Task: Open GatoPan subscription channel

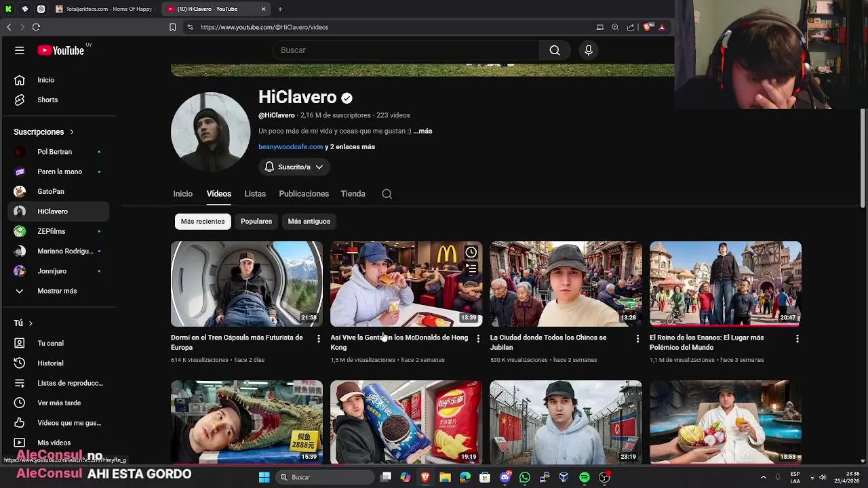Action: (58, 192)
